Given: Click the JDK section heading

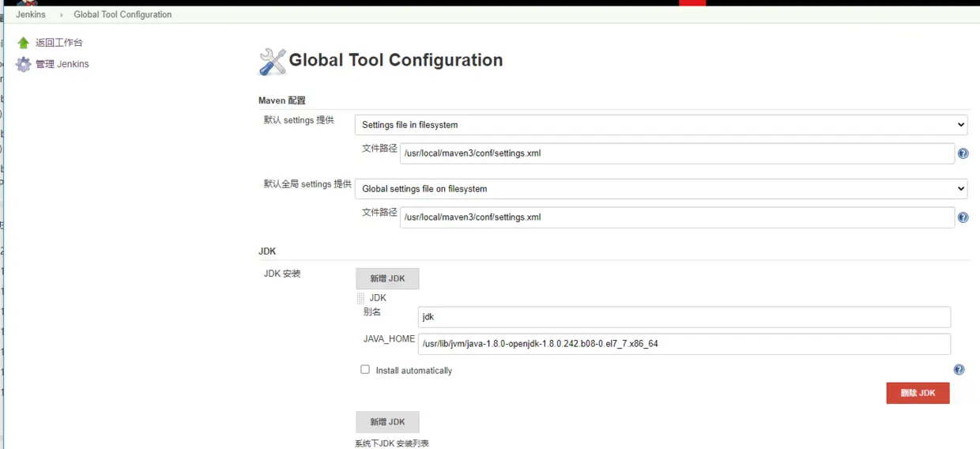Looking at the screenshot, I should 267,251.
